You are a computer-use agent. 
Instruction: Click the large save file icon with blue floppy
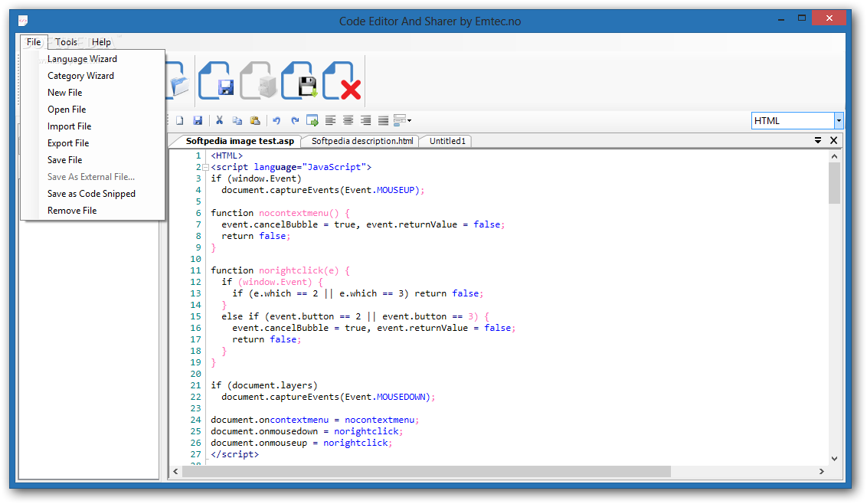216,80
